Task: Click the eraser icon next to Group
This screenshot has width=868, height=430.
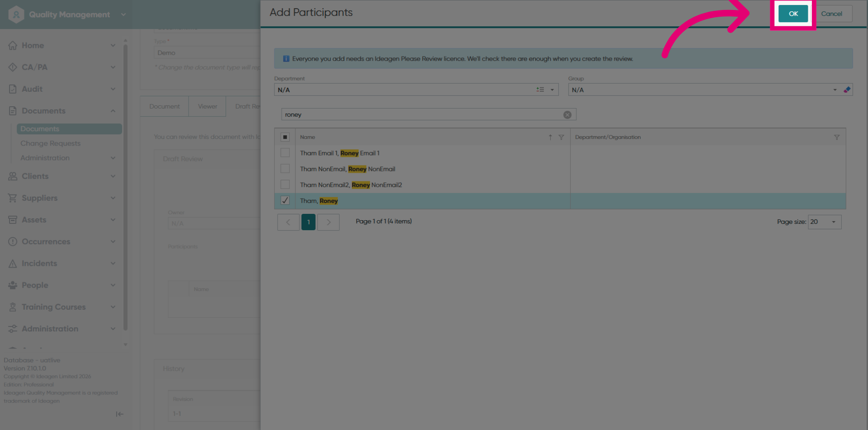Action: 847,90
